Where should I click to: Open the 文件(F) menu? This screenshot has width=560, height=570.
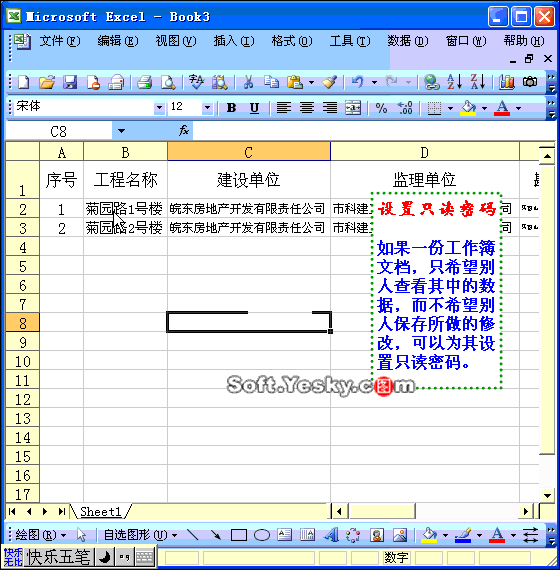[x=60, y=41]
